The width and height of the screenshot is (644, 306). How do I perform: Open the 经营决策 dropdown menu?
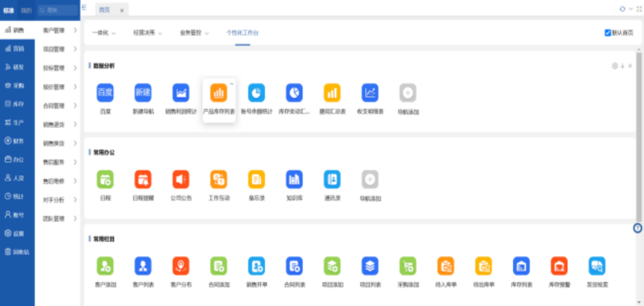pyautogui.click(x=149, y=33)
